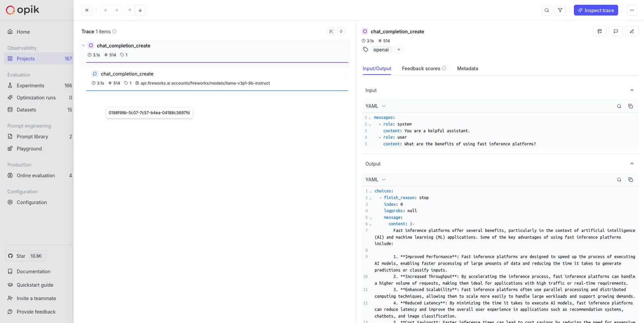Select the openai tag
644x323 pixels.
pyautogui.click(x=381, y=50)
